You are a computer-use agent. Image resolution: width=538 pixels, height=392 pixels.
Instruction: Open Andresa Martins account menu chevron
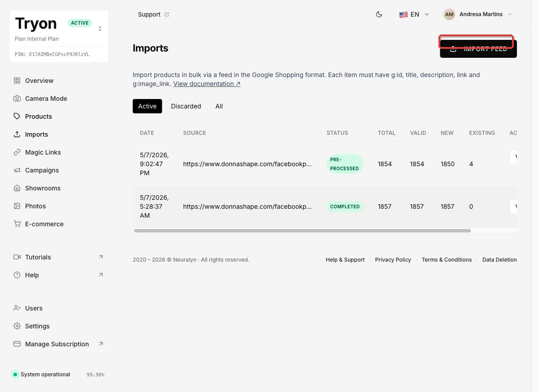tap(509, 14)
